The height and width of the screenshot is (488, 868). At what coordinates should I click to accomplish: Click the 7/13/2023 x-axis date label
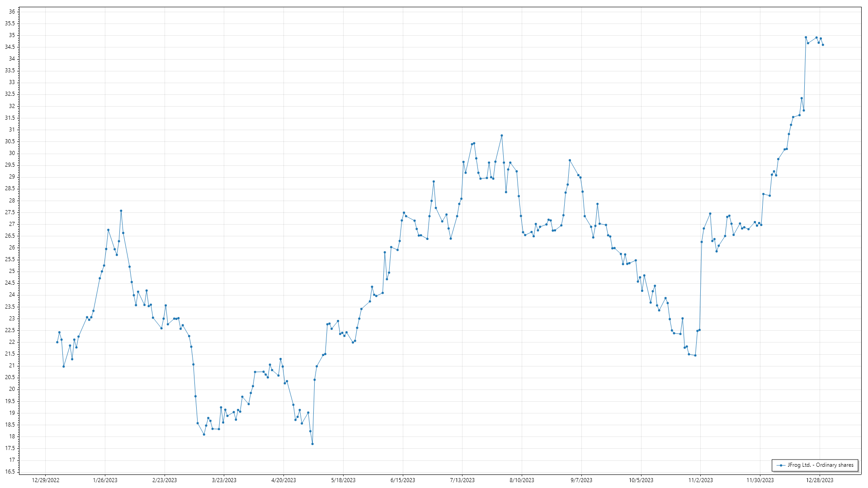coord(462,480)
